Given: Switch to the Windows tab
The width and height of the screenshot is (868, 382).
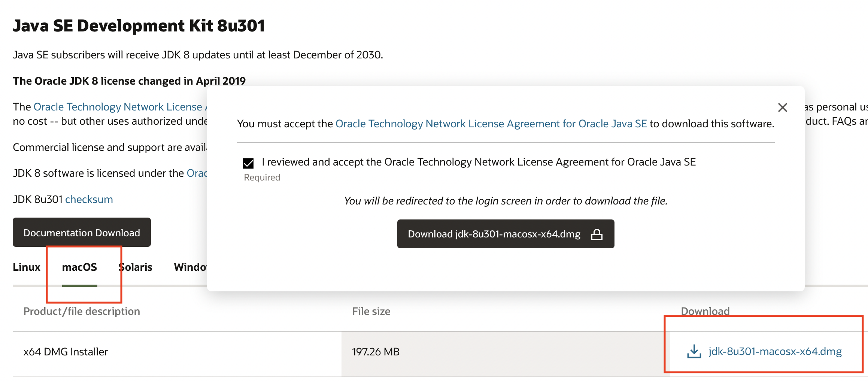Looking at the screenshot, I should pos(191,267).
